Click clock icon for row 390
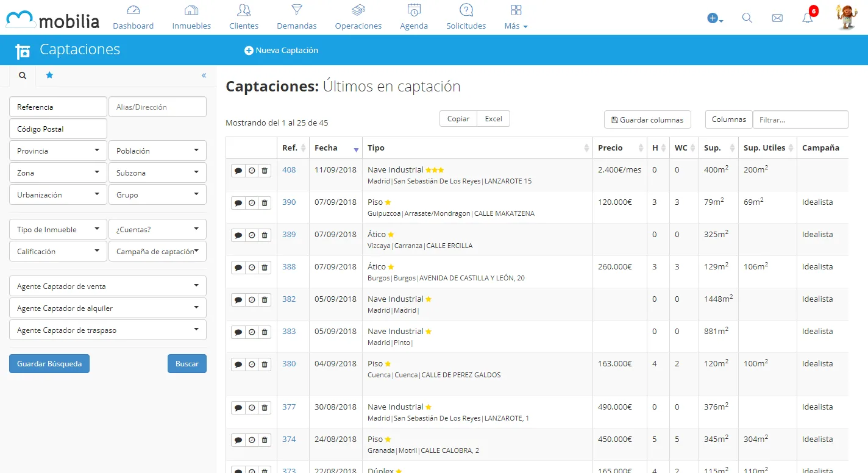 pyautogui.click(x=252, y=203)
